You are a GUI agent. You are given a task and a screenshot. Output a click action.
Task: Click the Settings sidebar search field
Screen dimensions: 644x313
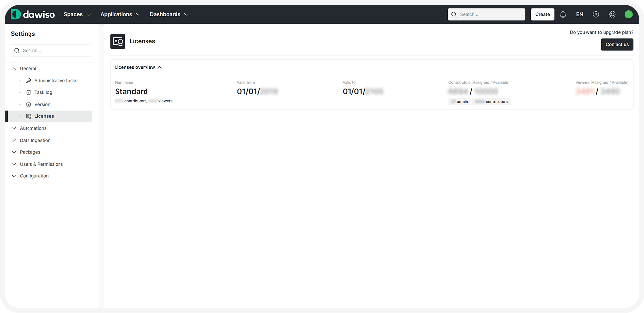click(52, 51)
